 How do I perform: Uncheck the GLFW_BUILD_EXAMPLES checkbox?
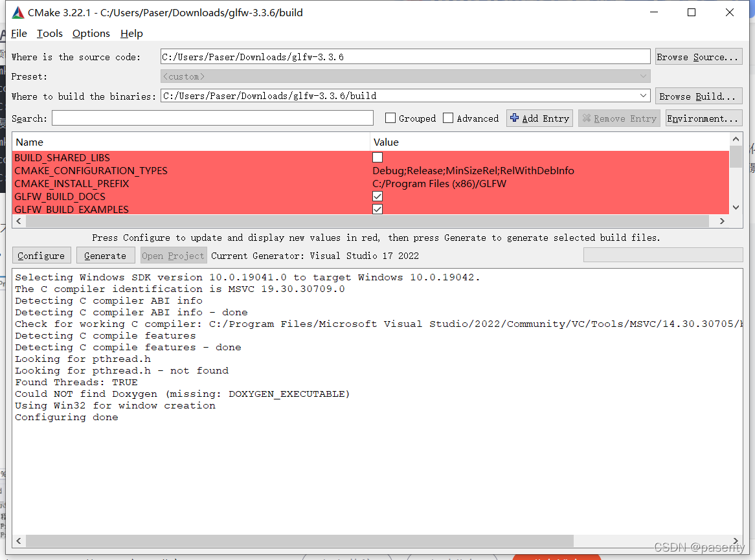(377, 209)
